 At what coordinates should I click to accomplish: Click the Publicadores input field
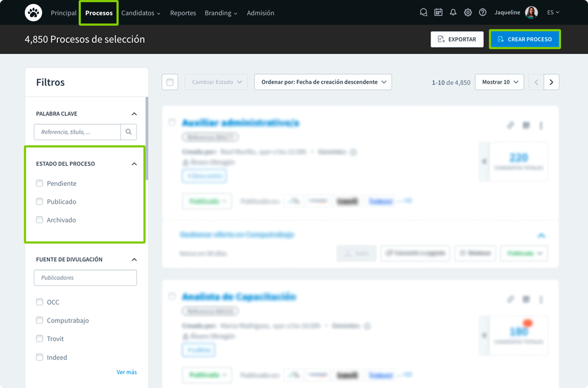click(85, 278)
